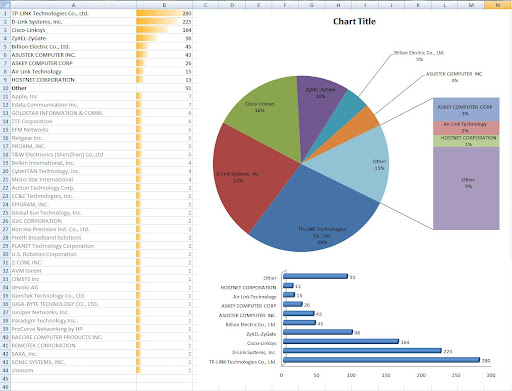Select the bold Other cell in row 10

click(73, 88)
